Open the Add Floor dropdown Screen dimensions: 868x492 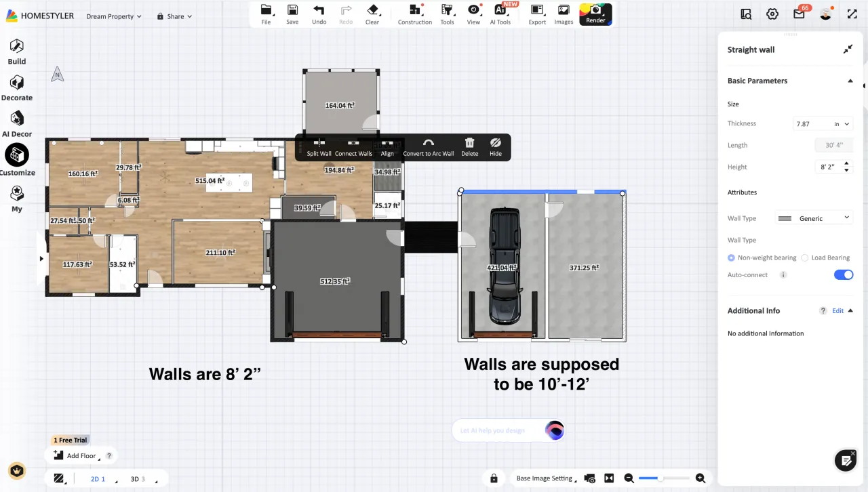coord(75,455)
